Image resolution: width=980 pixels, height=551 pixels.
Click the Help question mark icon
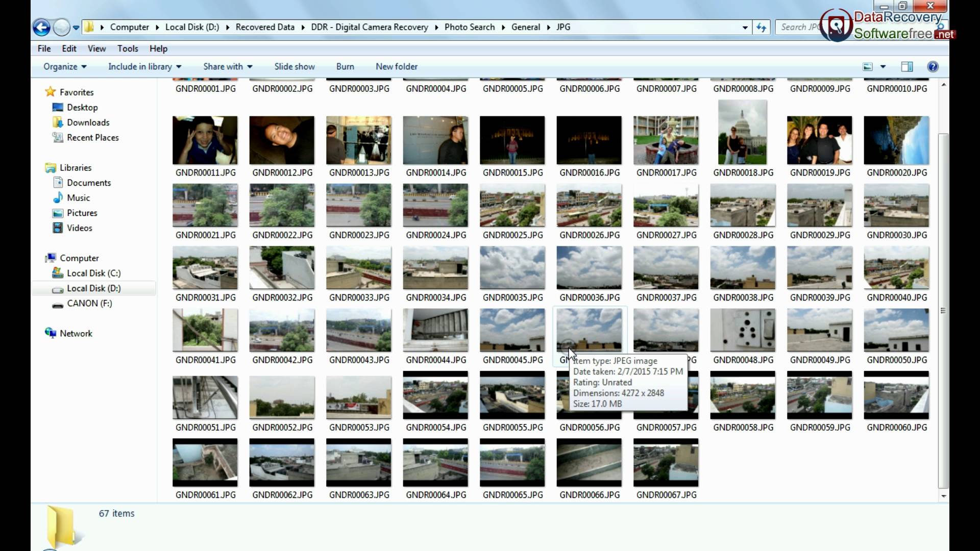pos(933,67)
